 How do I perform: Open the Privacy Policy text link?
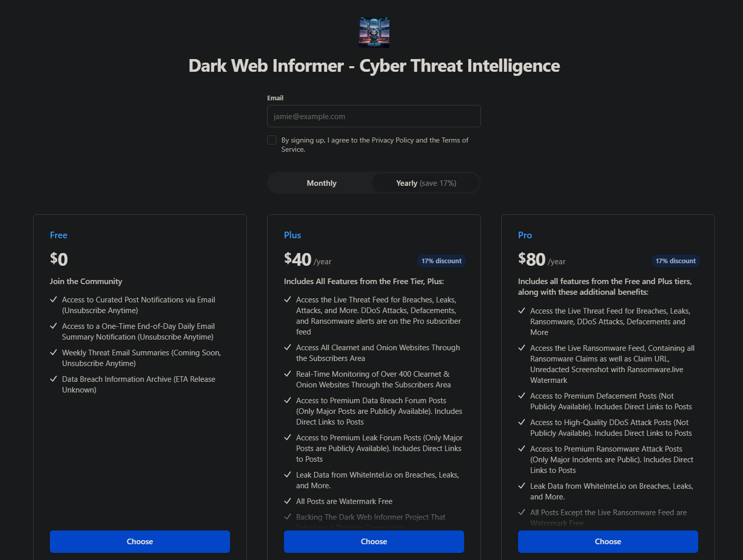tap(392, 140)
